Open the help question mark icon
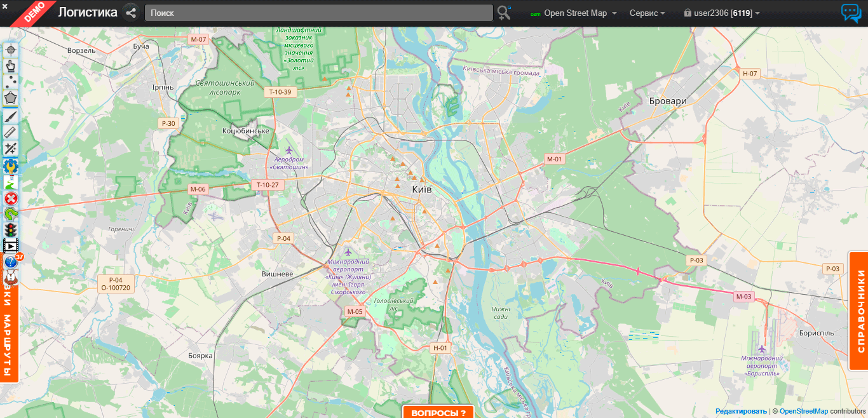This screenshot has height=418, width=868. point(11,262)
